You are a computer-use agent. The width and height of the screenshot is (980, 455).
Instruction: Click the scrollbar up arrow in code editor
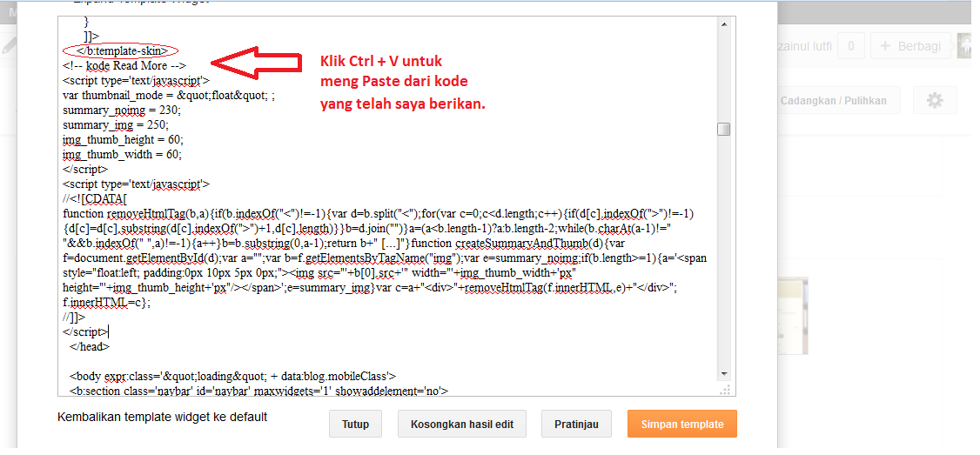coord(724,24)
